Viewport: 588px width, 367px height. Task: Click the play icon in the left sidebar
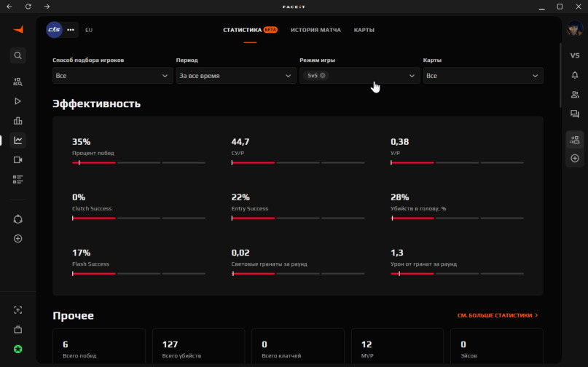point(18,101)
